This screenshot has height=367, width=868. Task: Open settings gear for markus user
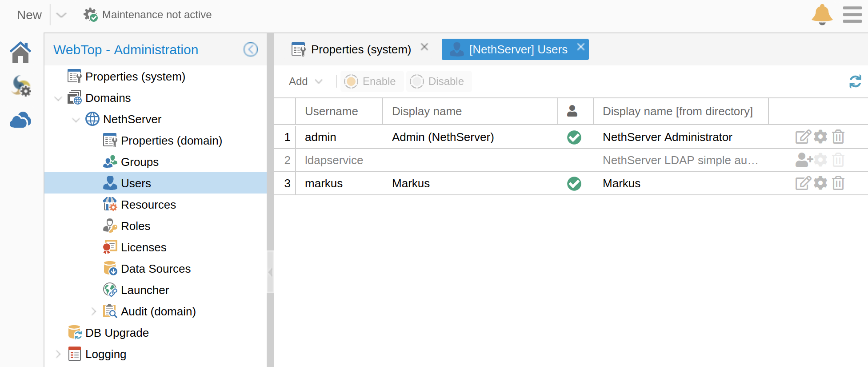[820, 183]
